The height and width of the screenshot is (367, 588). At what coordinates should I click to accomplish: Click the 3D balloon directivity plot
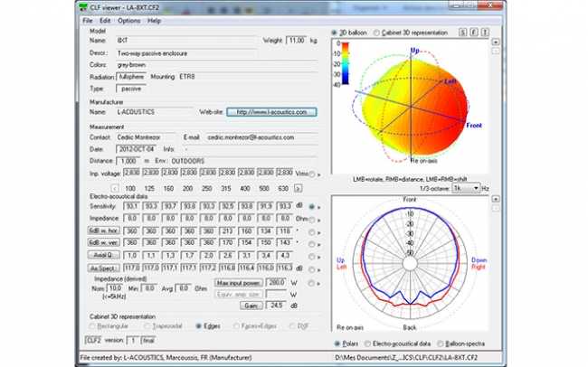pyautogui.click(x=411, y=107)
